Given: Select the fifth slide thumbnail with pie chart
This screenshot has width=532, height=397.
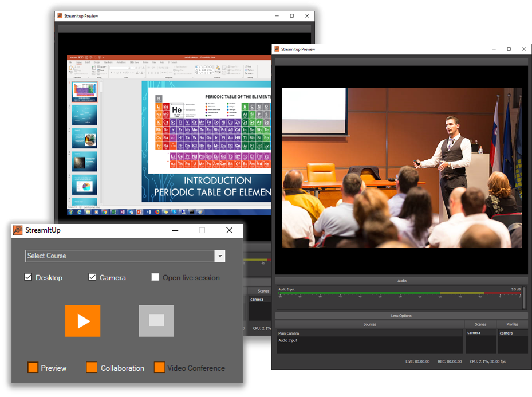Looking at the screenshot, I should 85,185.
